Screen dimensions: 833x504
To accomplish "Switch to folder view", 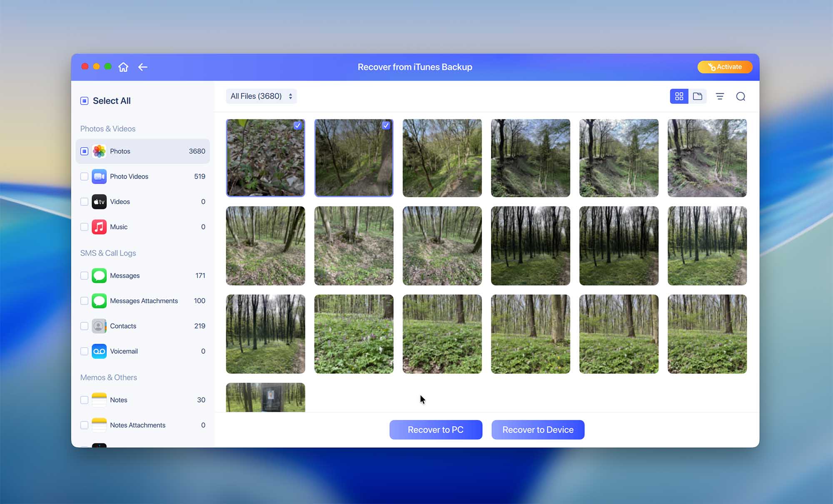I will coord(698,96).
